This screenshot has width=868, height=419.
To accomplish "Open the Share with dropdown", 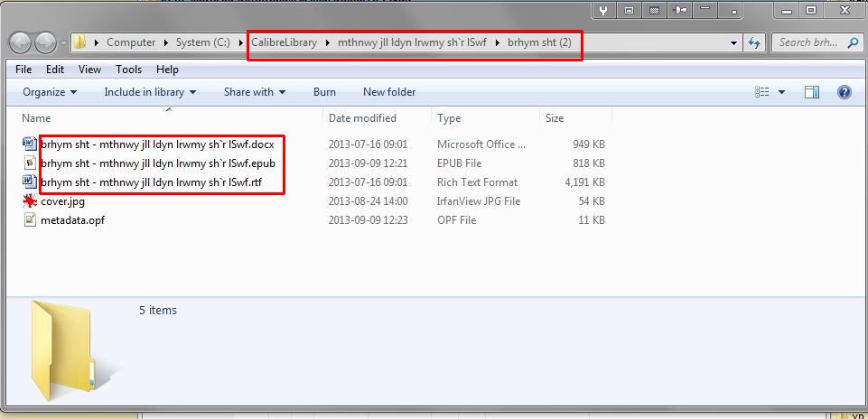I will pos(255,92).
